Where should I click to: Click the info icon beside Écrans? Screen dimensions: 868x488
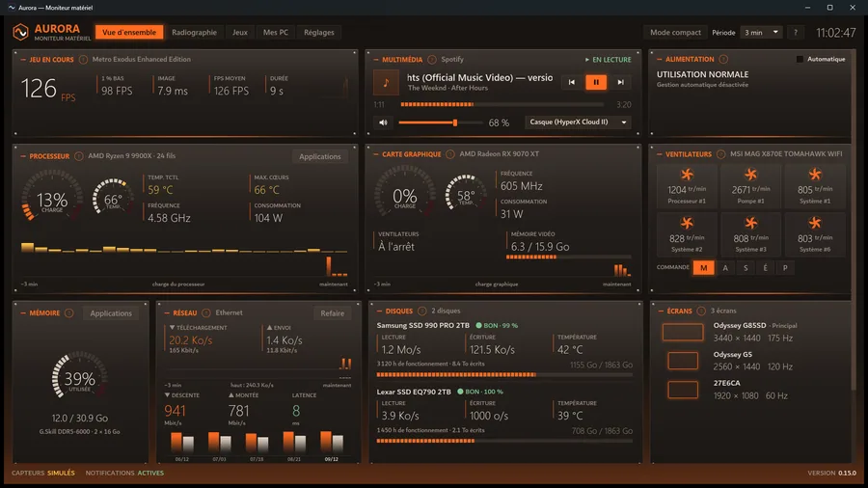click(701, 311)
